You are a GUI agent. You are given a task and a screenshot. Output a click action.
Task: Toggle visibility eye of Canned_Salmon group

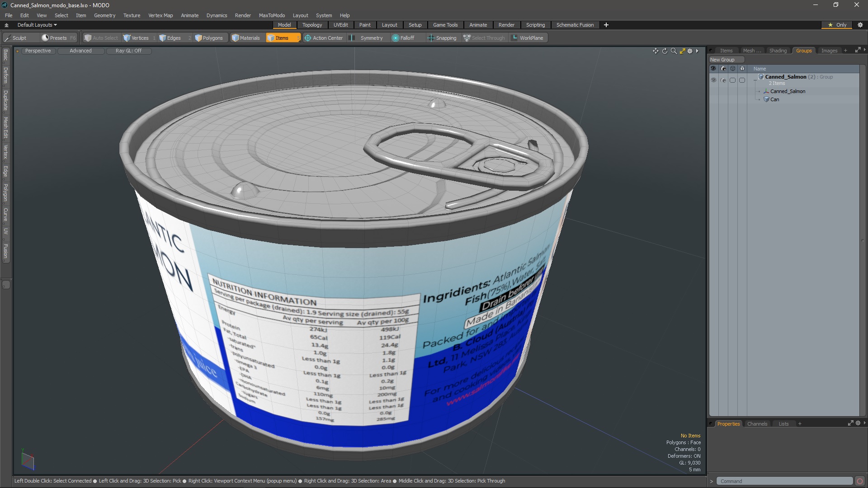point(713,80)
